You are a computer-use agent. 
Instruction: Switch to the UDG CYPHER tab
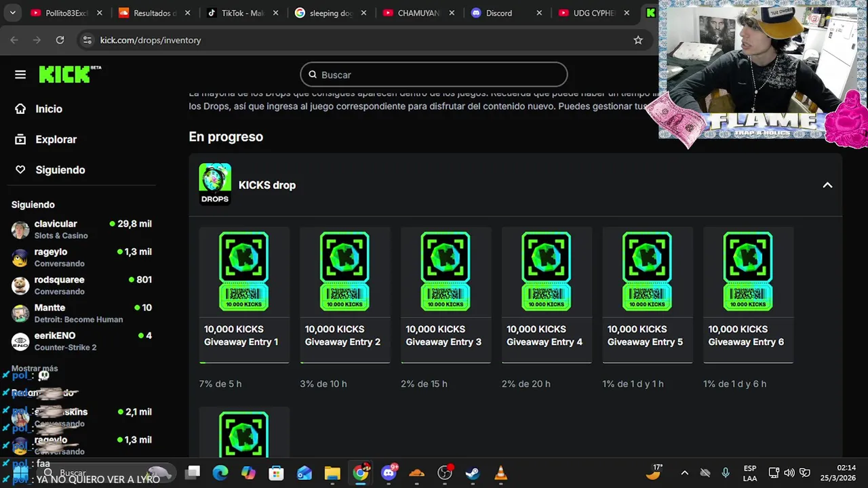tap(594, 13)
